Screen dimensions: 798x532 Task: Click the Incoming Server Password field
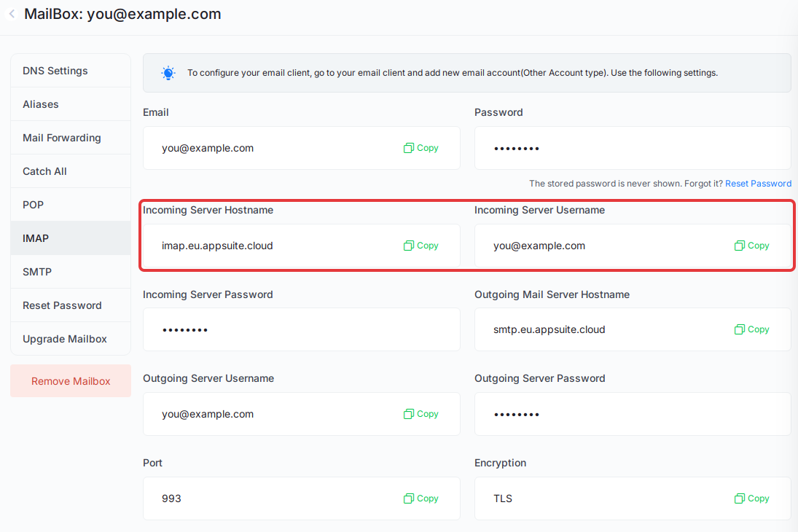[x=301, y=330]
